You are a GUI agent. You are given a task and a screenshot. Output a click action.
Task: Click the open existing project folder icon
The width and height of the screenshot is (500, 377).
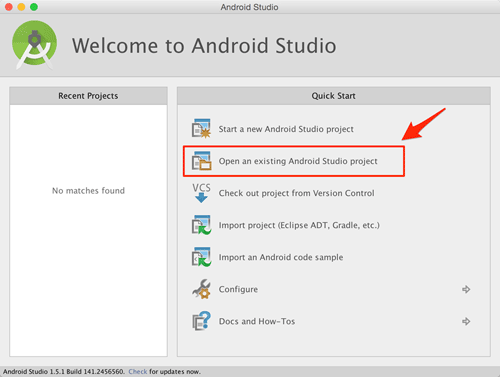(x=201, y=161)
